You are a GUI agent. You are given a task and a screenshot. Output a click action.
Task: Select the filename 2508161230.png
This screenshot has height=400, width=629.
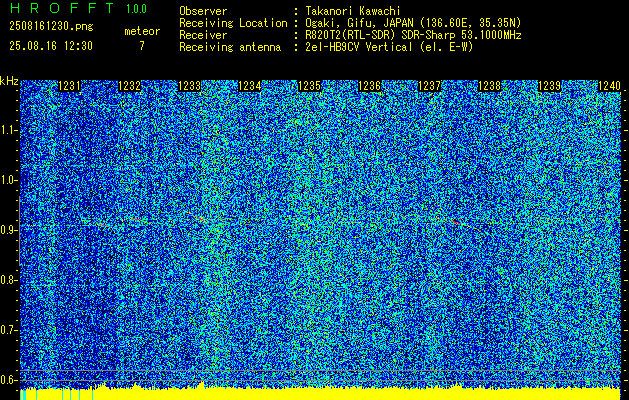51,26
